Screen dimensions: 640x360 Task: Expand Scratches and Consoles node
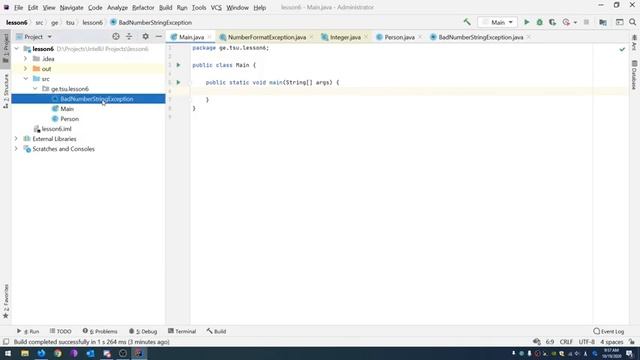pos(16,149)
